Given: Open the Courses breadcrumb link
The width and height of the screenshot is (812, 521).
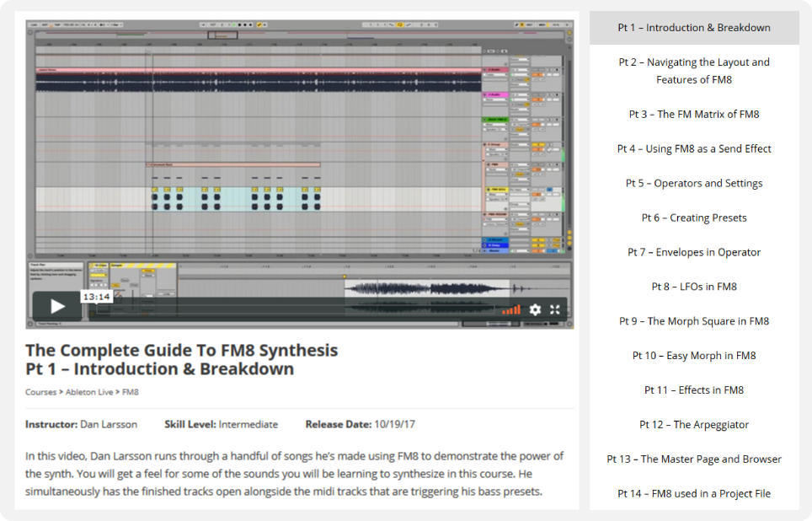Looking at the screenshot, I should click(41, 392).
